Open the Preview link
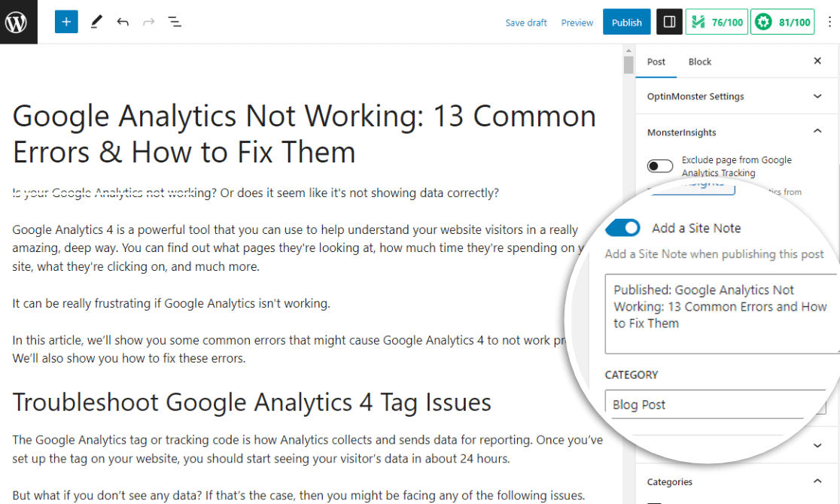 (x=577, y=23)
